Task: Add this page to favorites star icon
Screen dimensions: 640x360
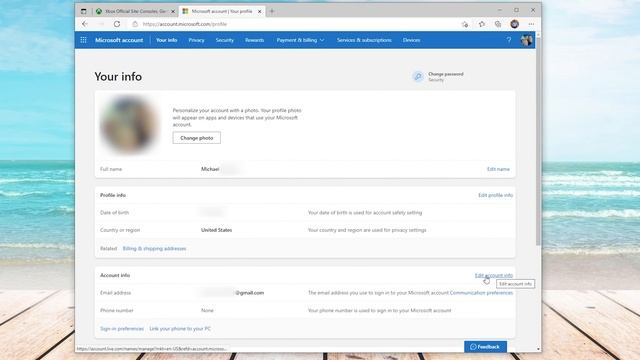Action: click(464, 24)
